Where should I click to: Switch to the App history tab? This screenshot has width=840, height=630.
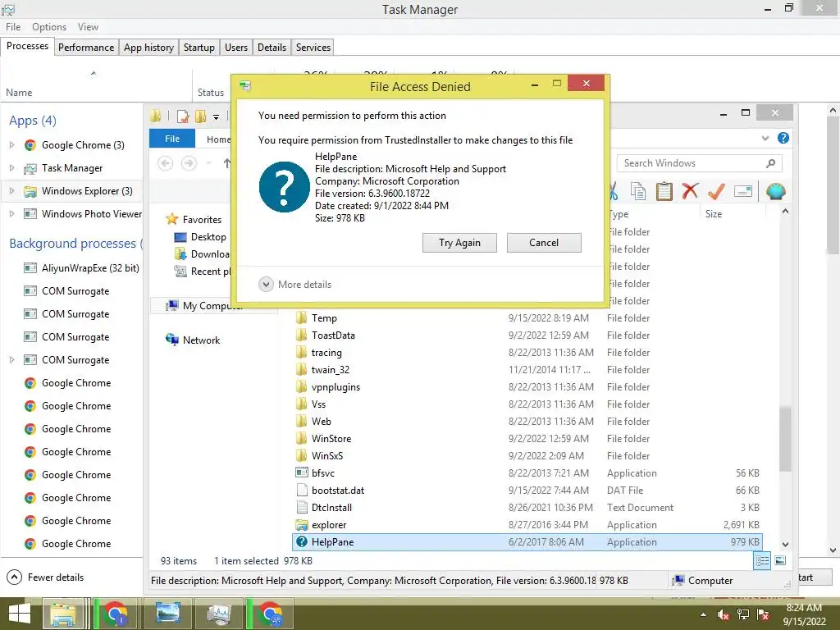tap(148, 47)
